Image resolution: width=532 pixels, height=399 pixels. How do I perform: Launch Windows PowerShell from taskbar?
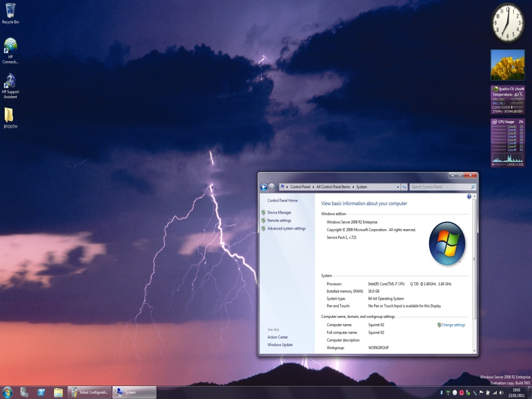41,393
